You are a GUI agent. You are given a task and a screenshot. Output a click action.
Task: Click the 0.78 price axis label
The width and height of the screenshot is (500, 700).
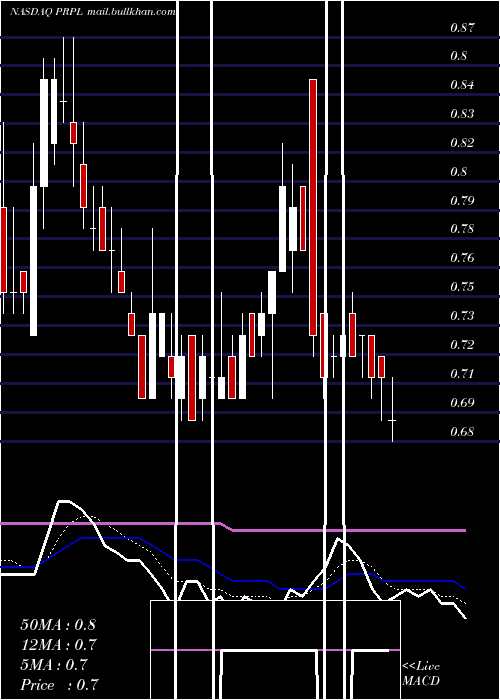[x=462, y=229]
